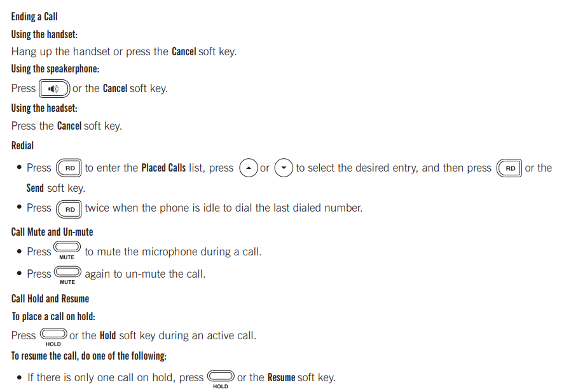Click the HOLD key icon before 'or the Resume soft key'

(221, 379)
